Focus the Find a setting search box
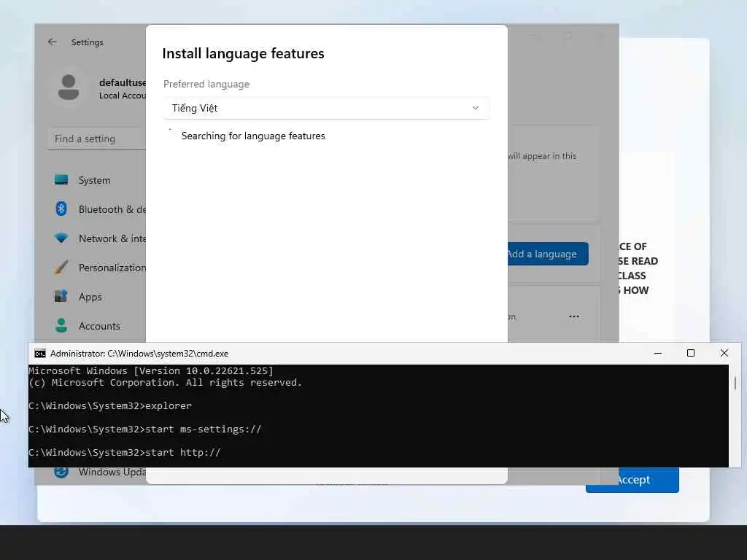The width and height of the screenshot is (747, 560). pyautogui.click(x=97, y=139)
